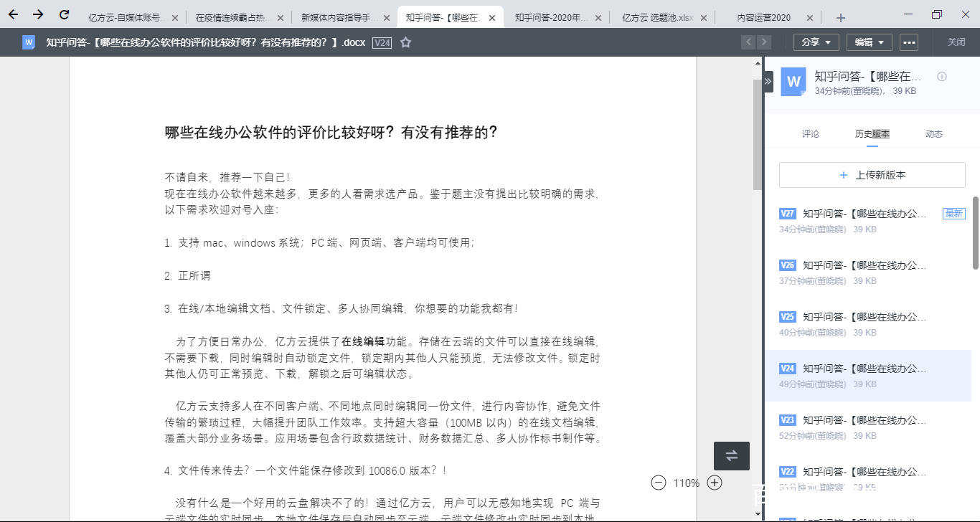Go to previous file arrow
This screenshot has height=522, width=980.
pyautogui.click(x=749, y=42)
